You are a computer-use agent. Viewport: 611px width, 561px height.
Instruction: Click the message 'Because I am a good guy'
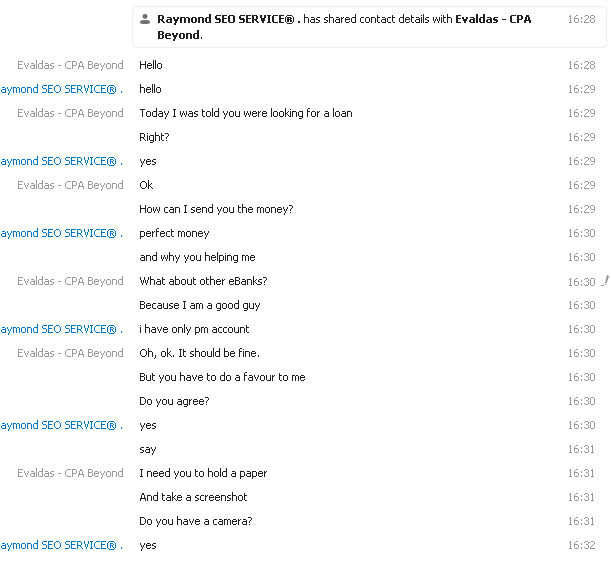tap(200, 305)
